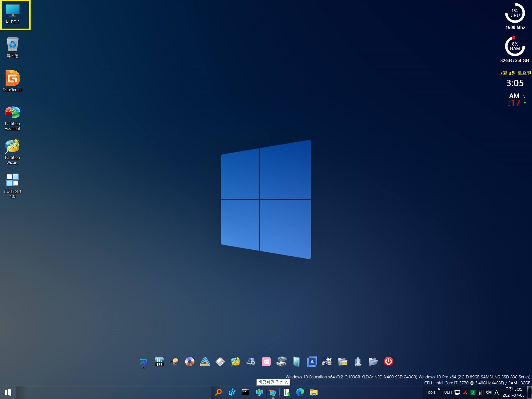
Task: Click the Show desktop strip
Action: click(x=530, y=392)
